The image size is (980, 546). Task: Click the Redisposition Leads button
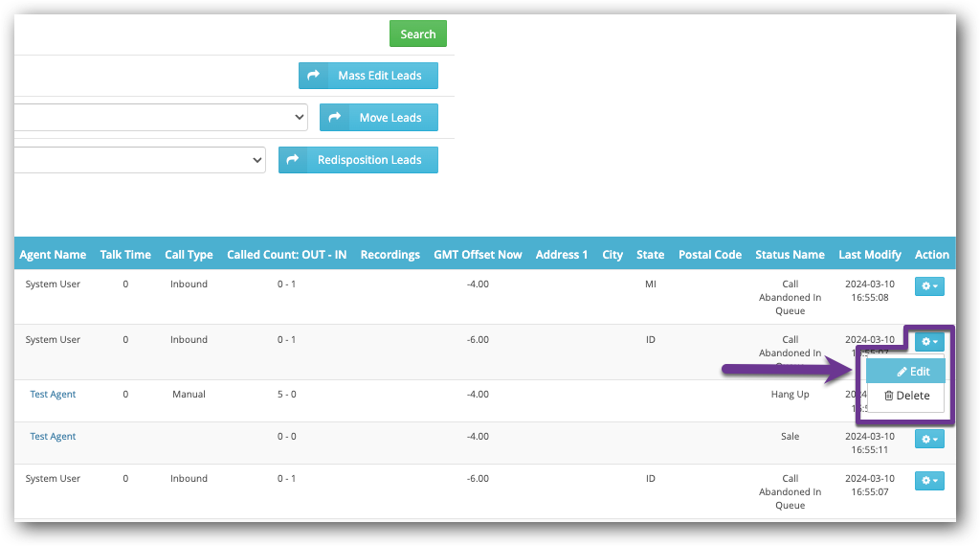click(x=358, y=160)
